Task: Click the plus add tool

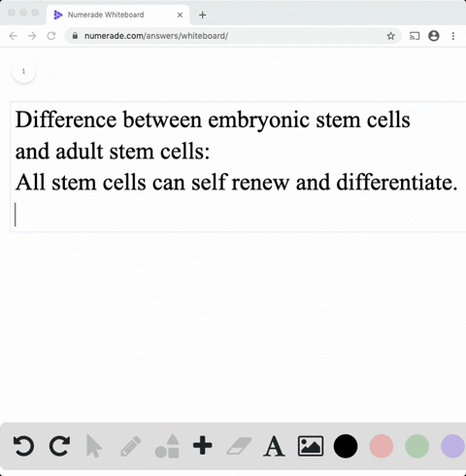Action: pyautogui.click(x=203, y=446)
